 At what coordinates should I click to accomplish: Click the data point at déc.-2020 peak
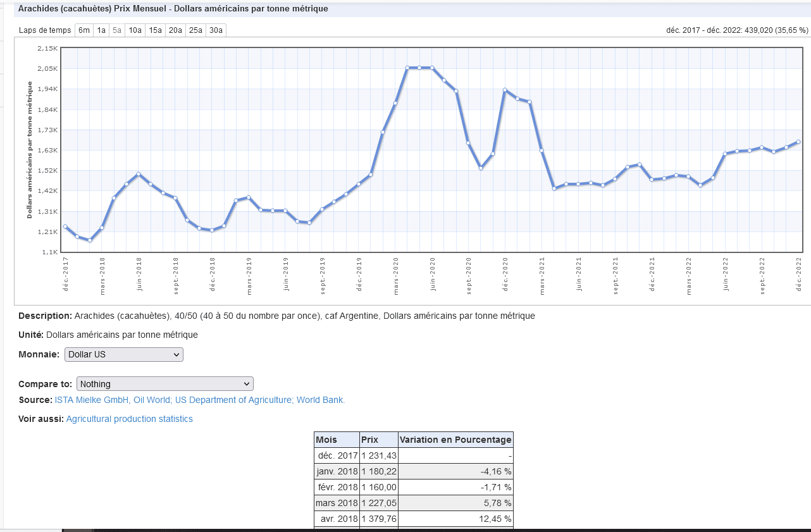505,90
